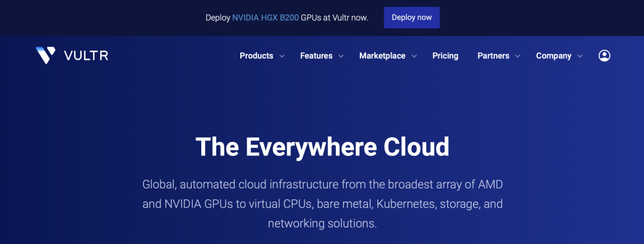Viewport: 644px width, 244px height.
Task: Open the Features menu
Action: click(x=316, y=56)
